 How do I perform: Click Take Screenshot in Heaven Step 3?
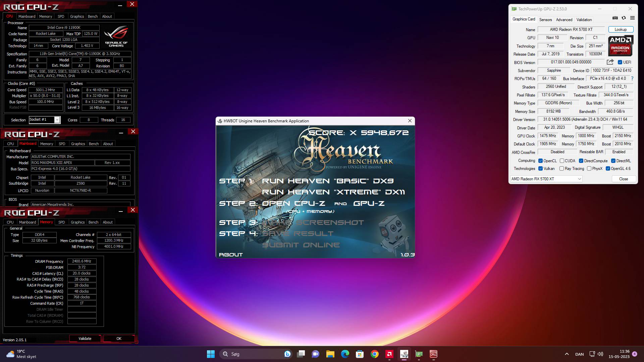tap(313, 223)
